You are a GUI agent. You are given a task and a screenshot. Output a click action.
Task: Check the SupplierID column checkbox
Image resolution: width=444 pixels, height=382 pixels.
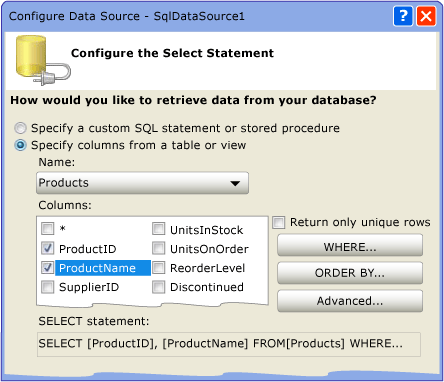[47, 287]
